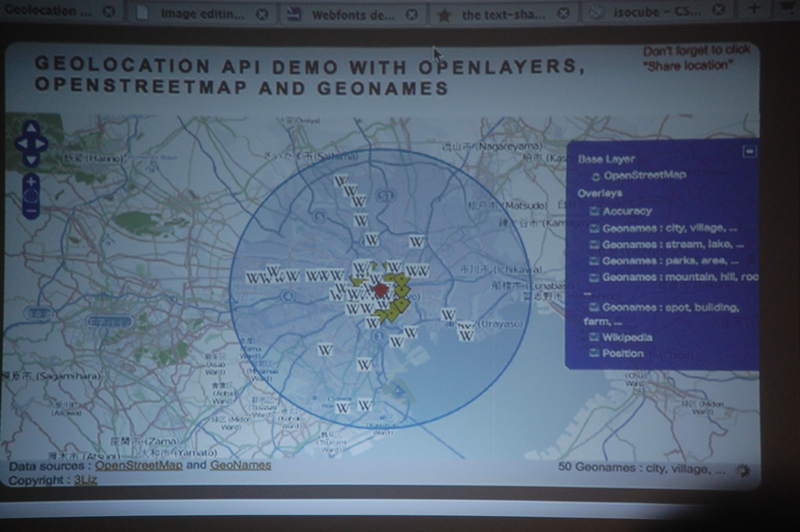Close the "Image editin..." browser tab
The height and width of the screenshot is (532, 800).
[x=262, y=13]
